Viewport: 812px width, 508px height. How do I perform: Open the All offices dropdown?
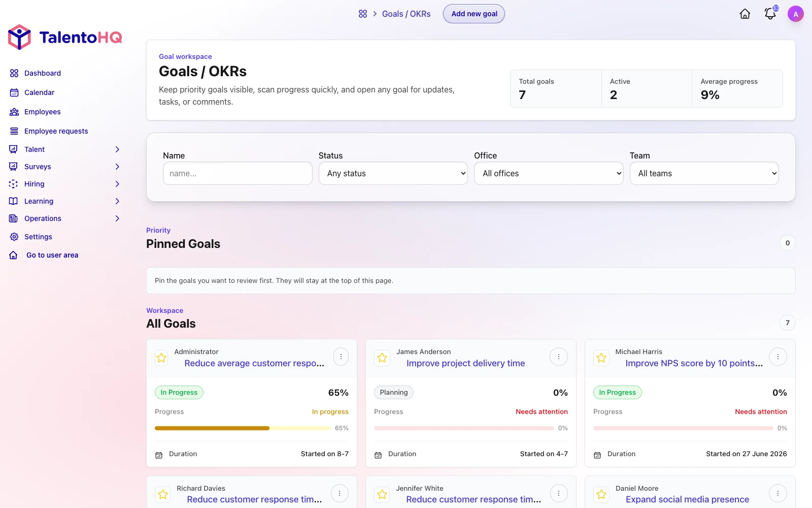coord(549,173)
